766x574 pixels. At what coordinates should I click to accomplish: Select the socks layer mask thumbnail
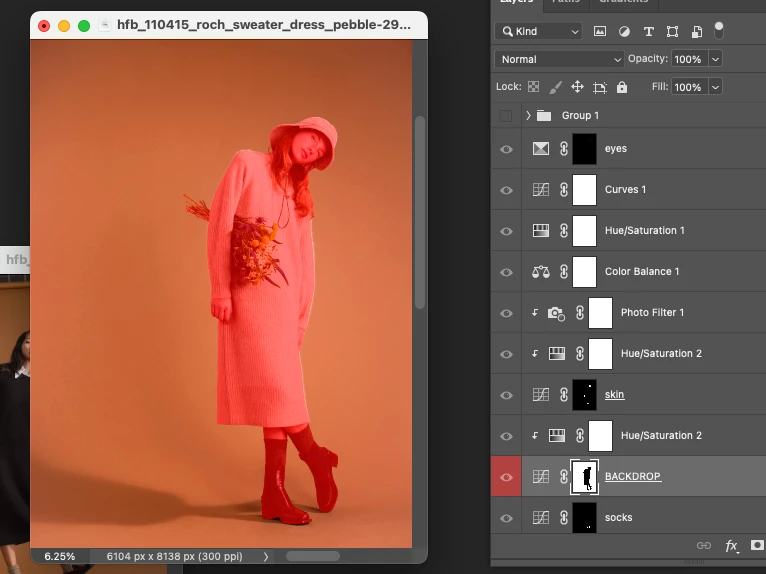tap(584, 517)
